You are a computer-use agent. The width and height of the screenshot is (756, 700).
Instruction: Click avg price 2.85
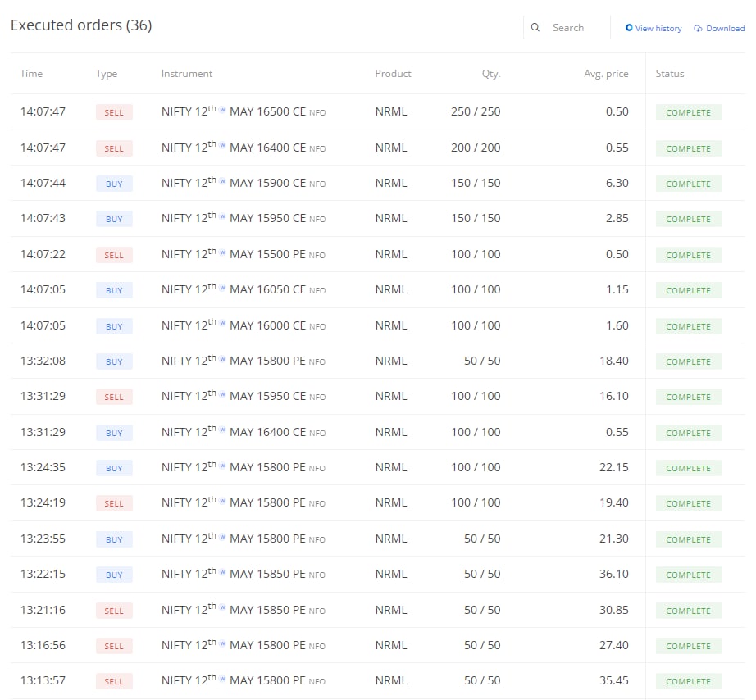click(617, 218)
